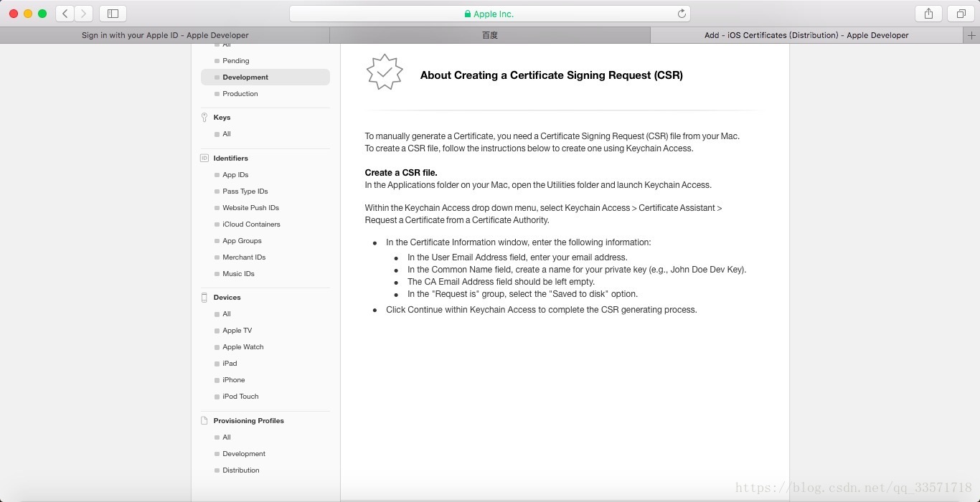Viewport: 980px width, 502px height.
Task: Go forward with Safari's forward arrow
Action: point(83,14)
